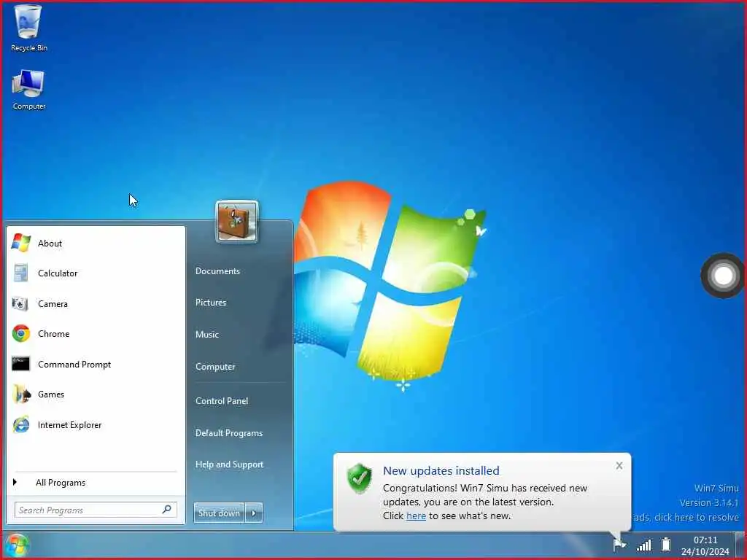Click the user account picture
747x560 pixels.
coord(237,222)
